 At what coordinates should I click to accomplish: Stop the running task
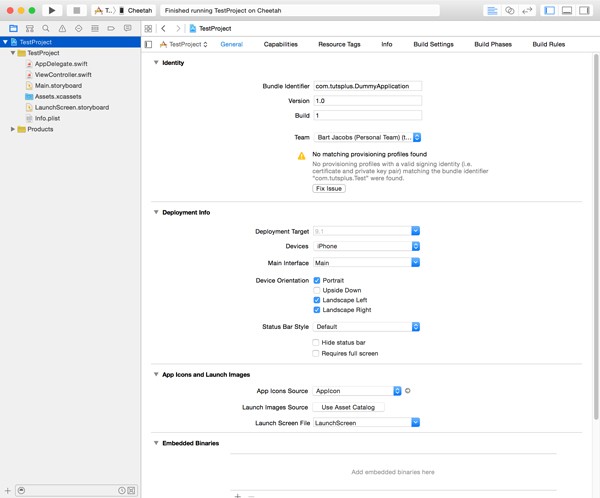77,10
